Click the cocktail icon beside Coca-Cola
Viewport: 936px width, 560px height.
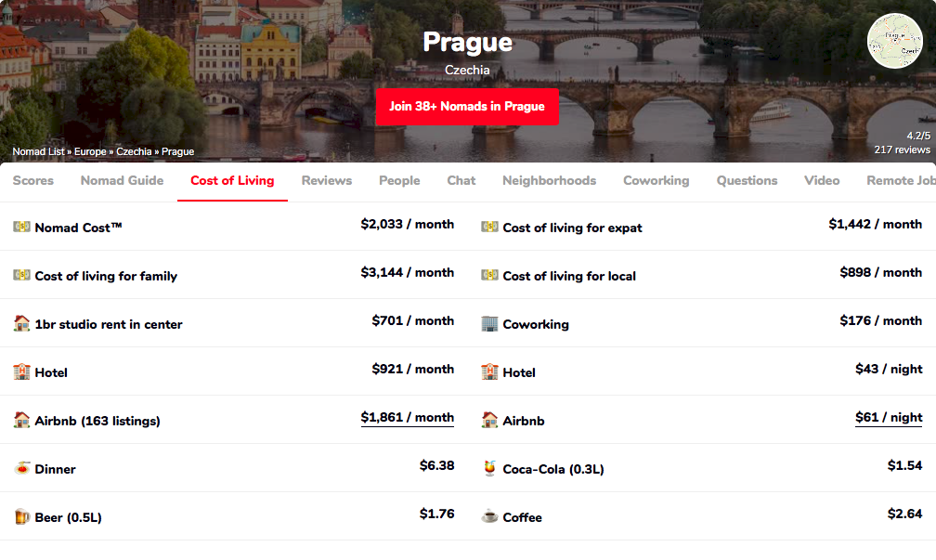(489, 468)
